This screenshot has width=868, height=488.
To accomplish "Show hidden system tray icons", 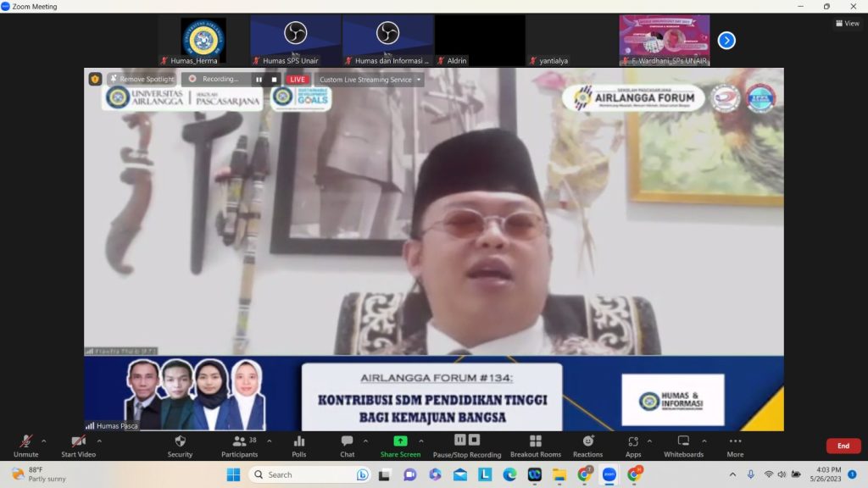I will pos(732,474).
